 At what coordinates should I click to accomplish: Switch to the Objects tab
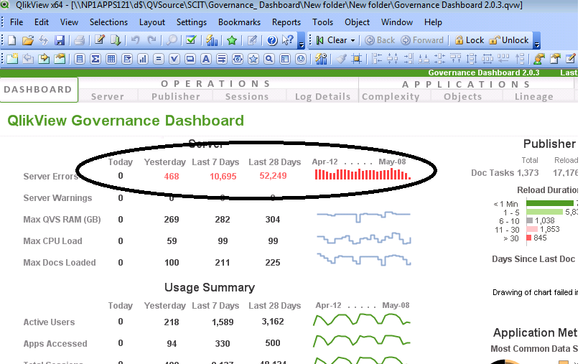click(463, 97)
